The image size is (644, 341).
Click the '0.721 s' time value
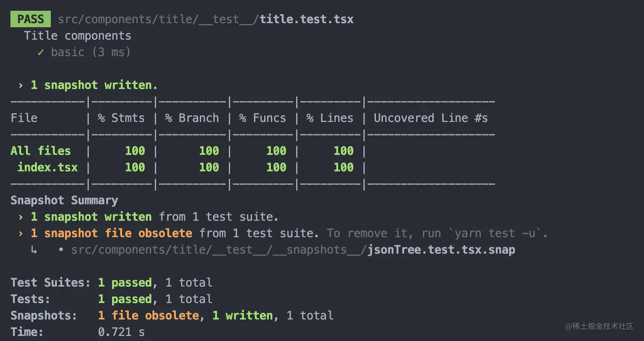(x=121, y=332)
